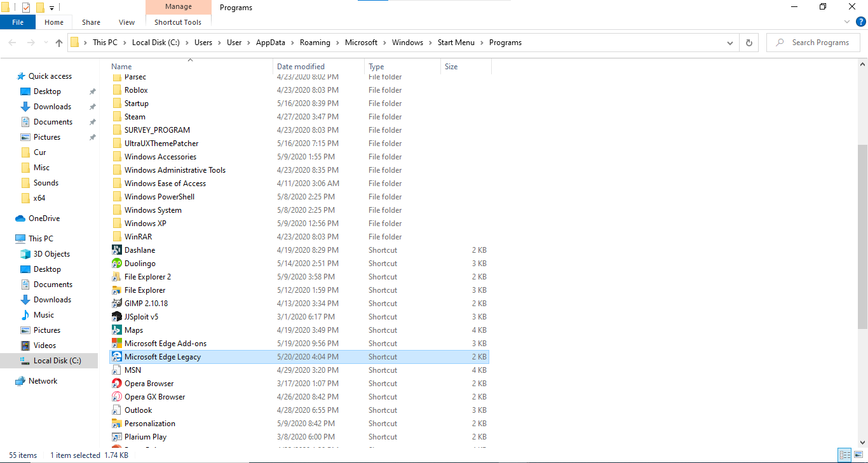Click the File Explorer 2 shortcut icon

click(116, 277)
